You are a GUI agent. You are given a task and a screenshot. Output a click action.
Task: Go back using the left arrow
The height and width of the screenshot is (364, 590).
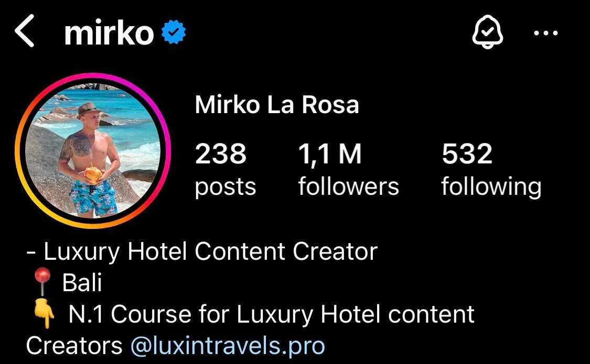tap(25, 31)
